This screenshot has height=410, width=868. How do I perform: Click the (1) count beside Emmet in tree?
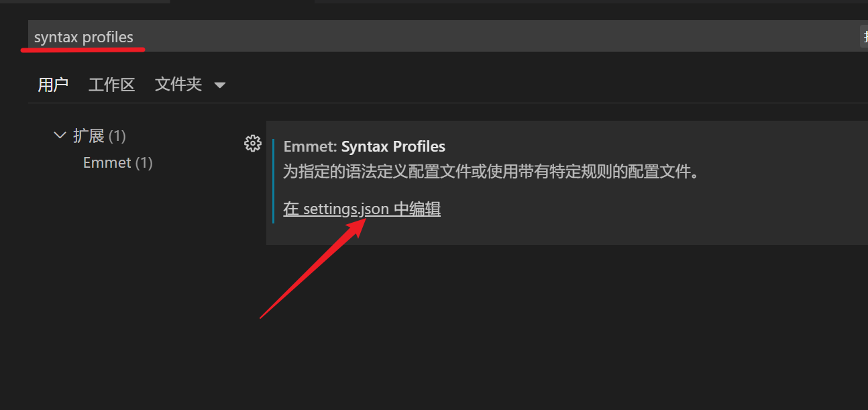point(144,163)
